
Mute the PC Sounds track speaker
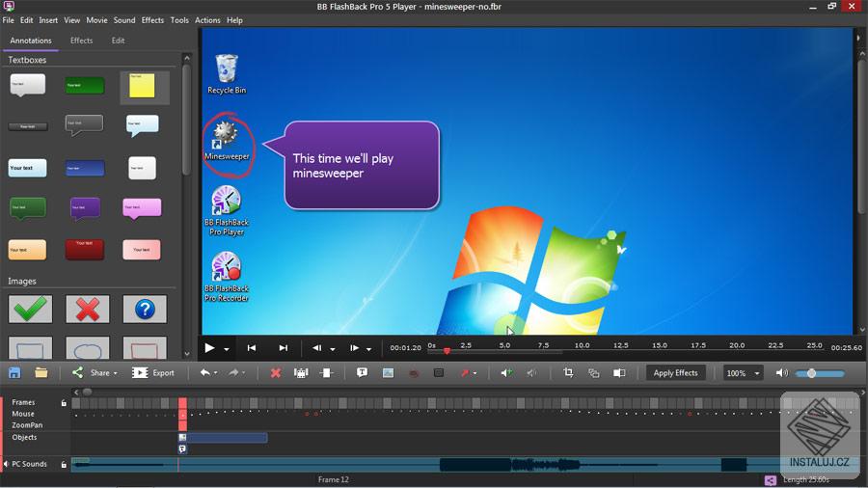(5, 464)
